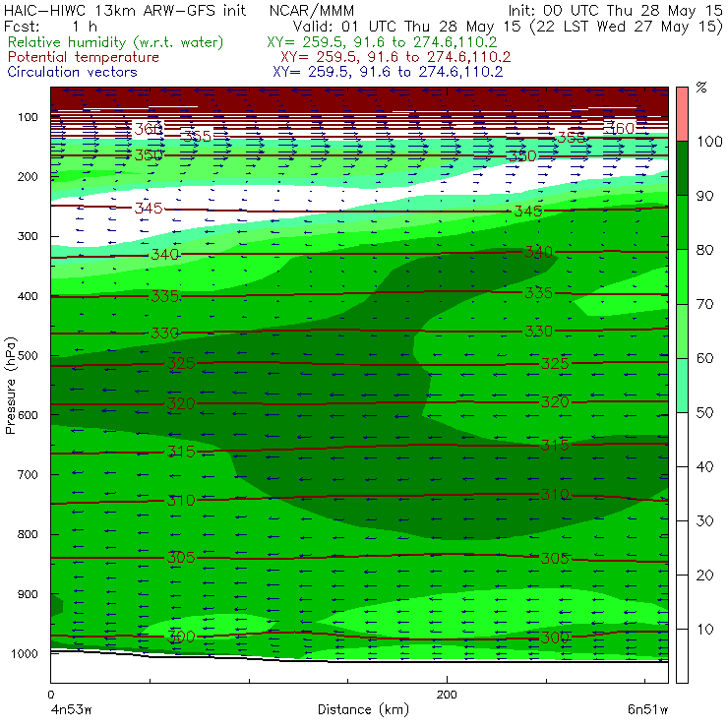The image size is (728, 728).
Task: Click the '700' pressure axis tick label
Action: point(28,474)
